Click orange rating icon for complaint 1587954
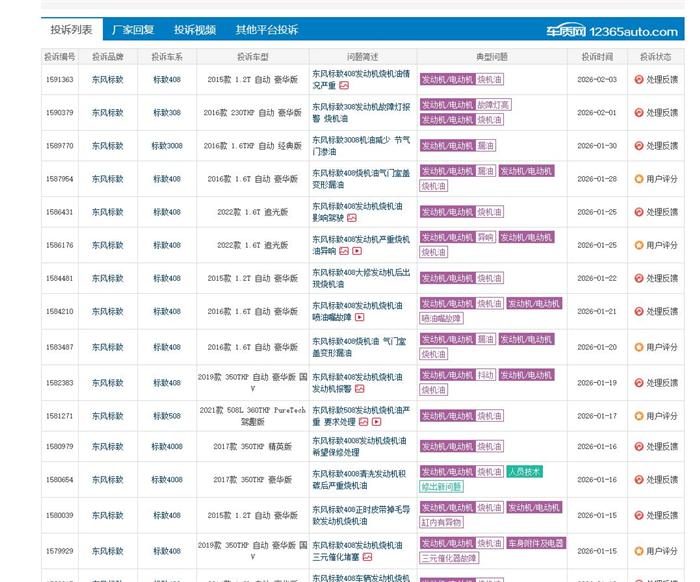 (x=639, y=179)
